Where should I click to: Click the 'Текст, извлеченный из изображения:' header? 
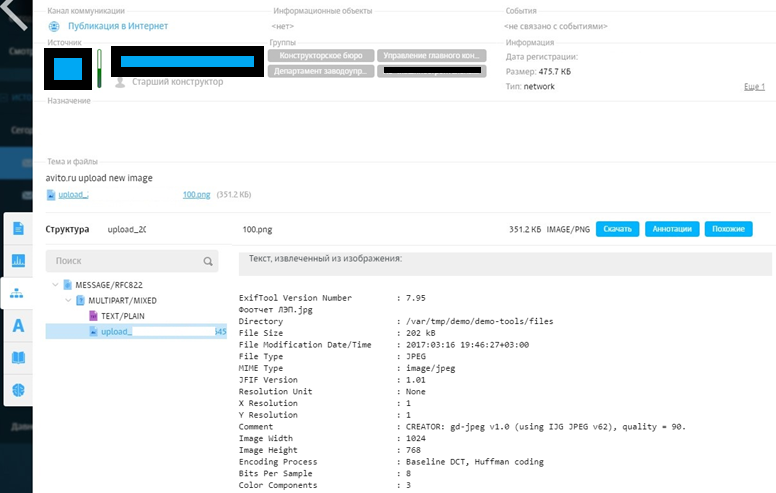[x=325, y=258]
